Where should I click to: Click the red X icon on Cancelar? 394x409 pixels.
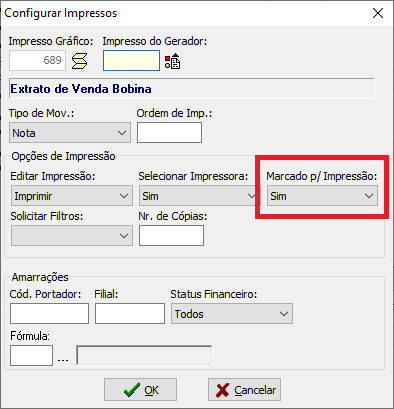[222, 390]
